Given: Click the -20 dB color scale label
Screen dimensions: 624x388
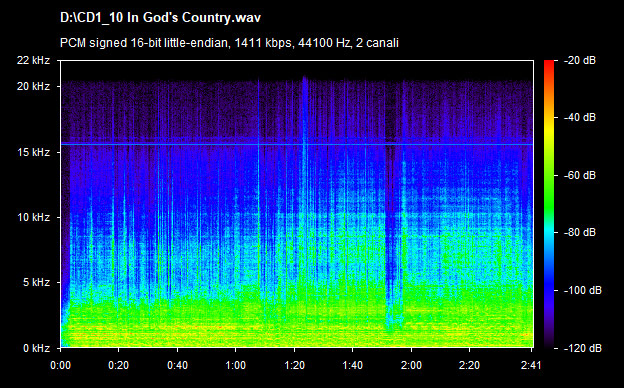Looking at the screenshot, I should [580, 60].
